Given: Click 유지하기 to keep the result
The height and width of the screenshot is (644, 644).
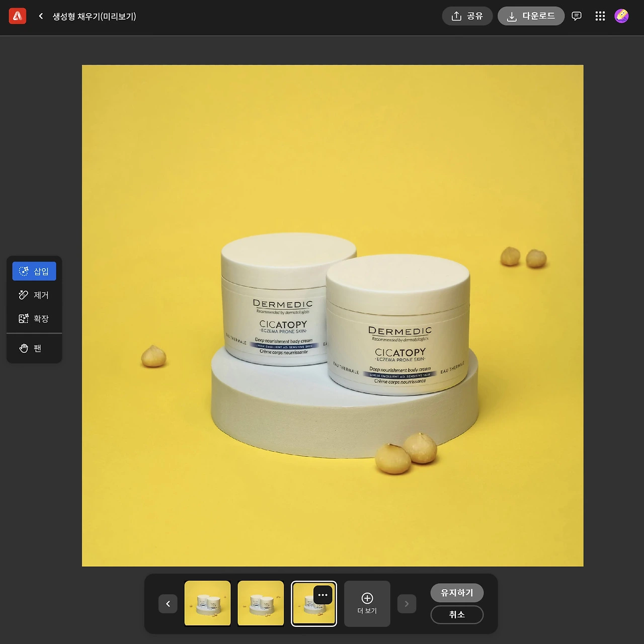Looking at the screenshot, I should coord(457,593).
